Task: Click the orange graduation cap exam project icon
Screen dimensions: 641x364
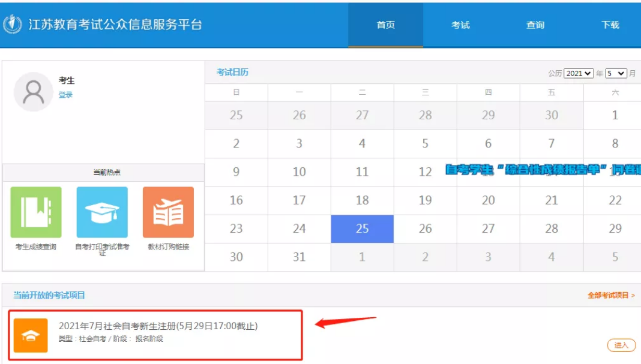Action: coord(31,335)
